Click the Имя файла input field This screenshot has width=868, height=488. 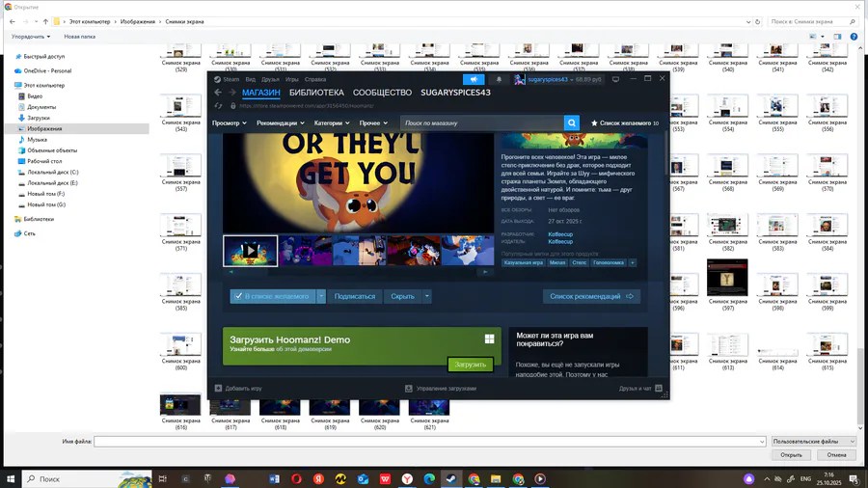click(429, 441)
